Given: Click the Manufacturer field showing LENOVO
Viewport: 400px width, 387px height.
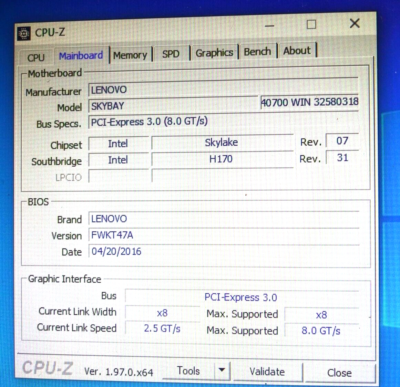Looking at the screenshot, I should pos(223,89).
